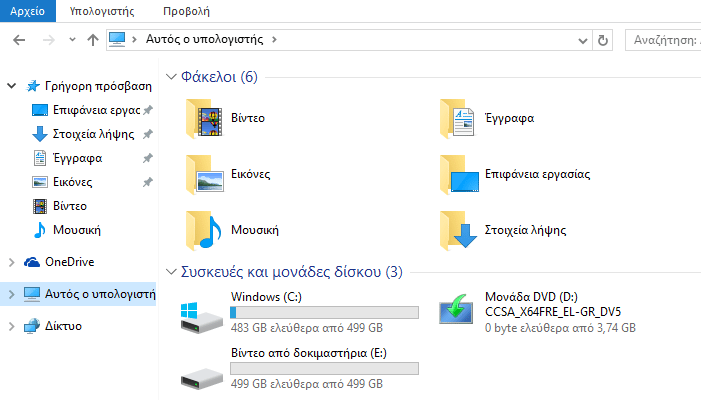Click the Windows (C:) capacity bar

pos(325,312)
